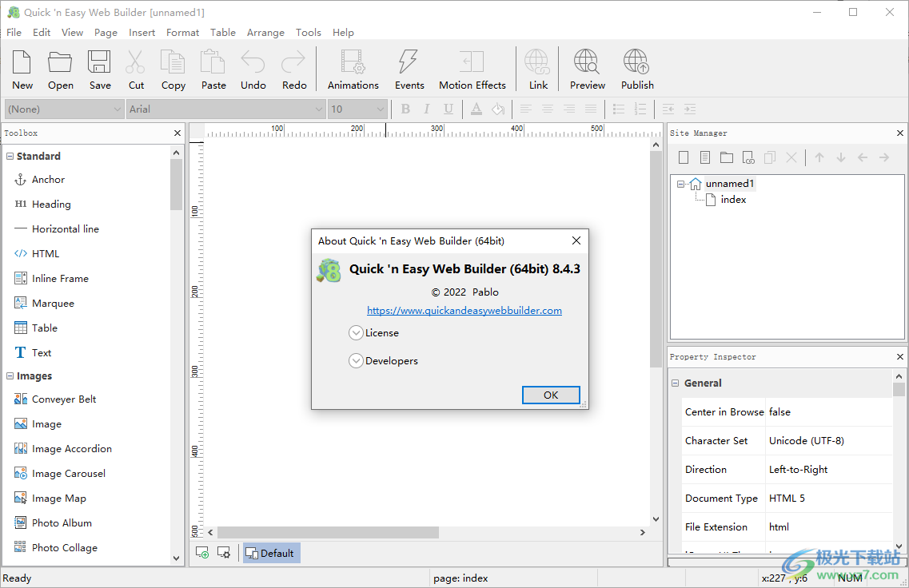
Task: Toggle underline formatting
Action: 449,109
